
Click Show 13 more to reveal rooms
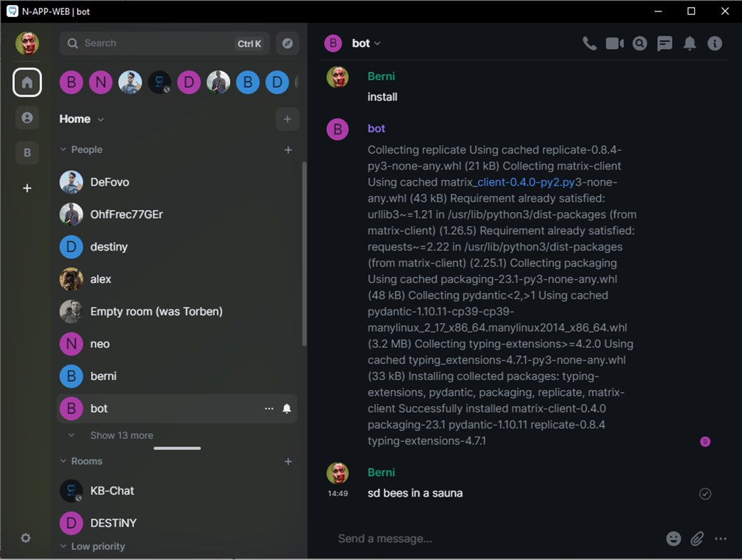point(120,435)
